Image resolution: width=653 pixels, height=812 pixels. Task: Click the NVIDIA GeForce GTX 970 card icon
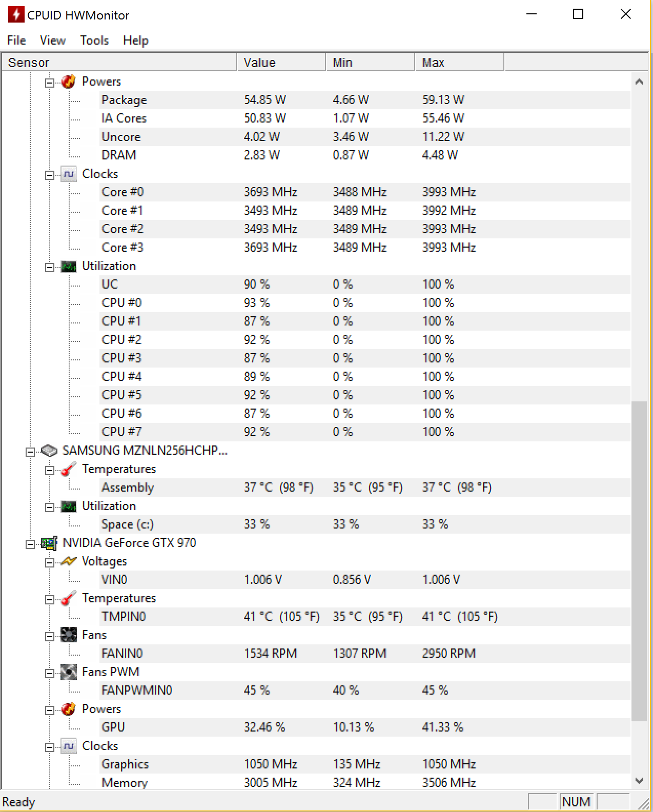[49, 543]
